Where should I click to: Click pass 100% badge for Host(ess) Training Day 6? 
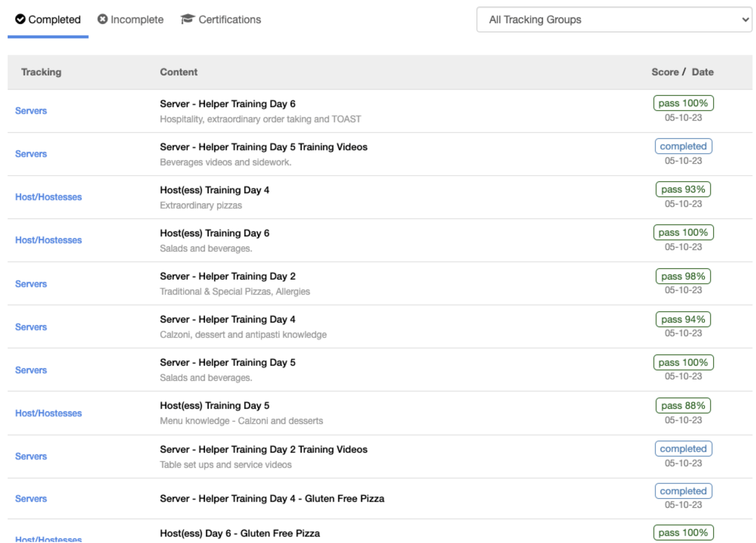point(683,232)
